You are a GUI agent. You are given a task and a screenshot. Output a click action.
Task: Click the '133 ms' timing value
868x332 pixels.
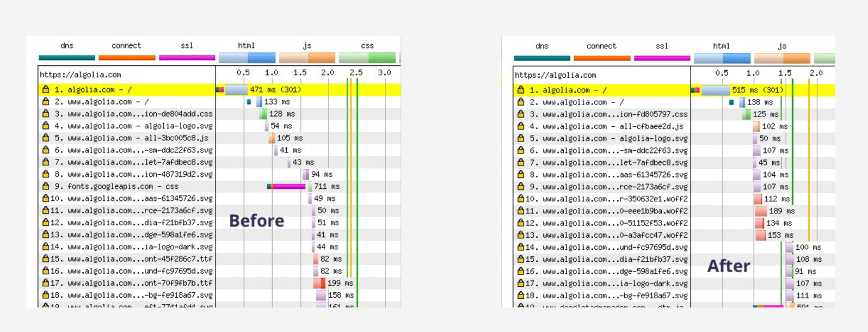pos(277,102)
